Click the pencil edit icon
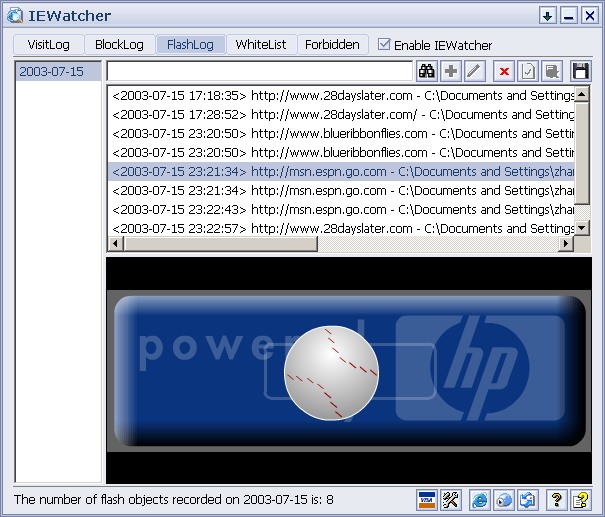Image resolution: width=605 pixels, height=517 pixels. point(475,71)
